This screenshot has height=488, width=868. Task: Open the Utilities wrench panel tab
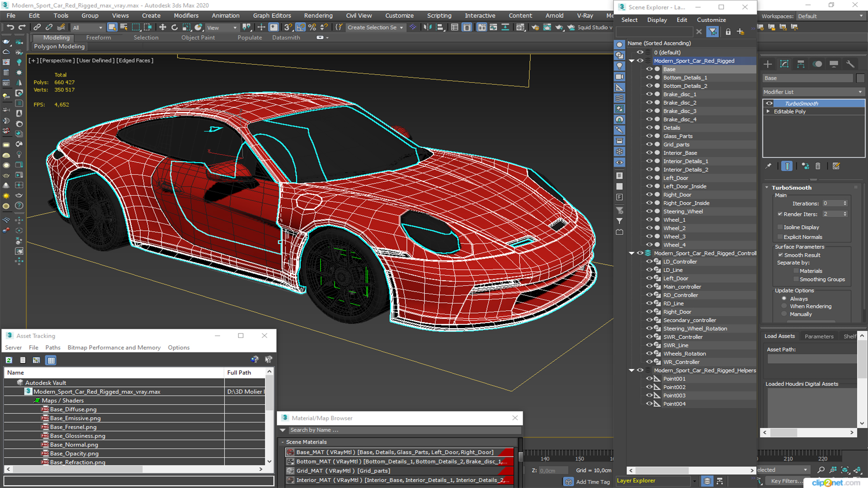point(850,64)
